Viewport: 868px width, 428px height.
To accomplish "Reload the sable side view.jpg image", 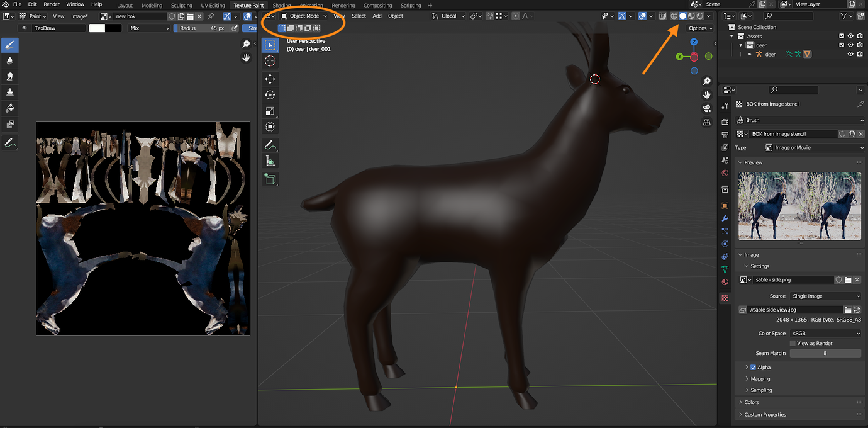I will coord(857,310).
